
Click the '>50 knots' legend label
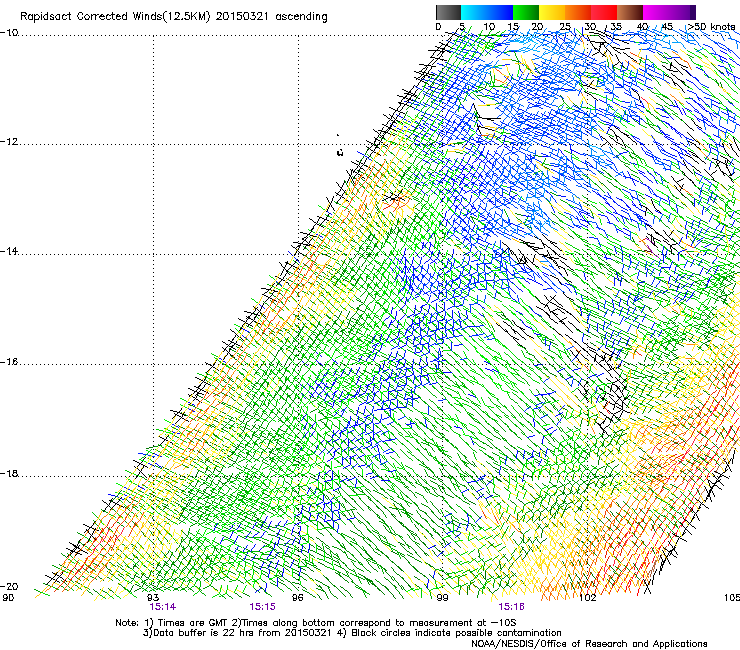[712, 27]
